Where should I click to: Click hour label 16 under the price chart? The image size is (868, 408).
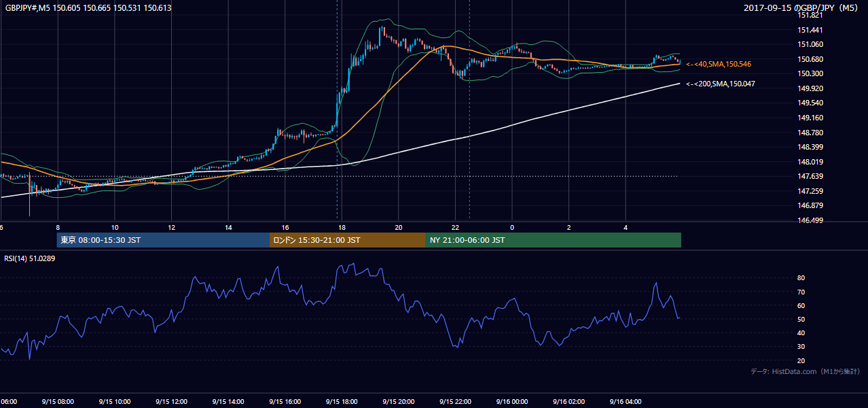click(285, 227)
